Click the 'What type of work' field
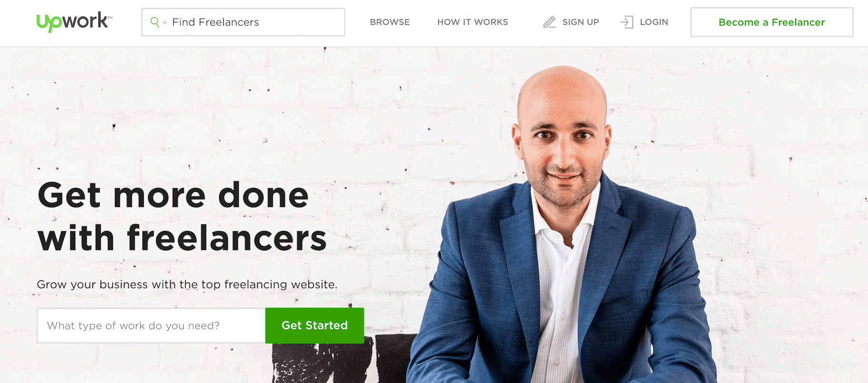 click(x=151, y=325)
